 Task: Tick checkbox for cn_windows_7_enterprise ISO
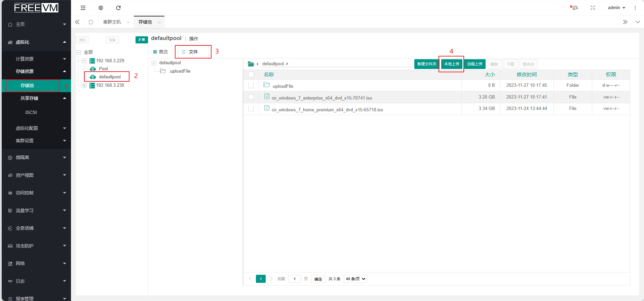pos(251,97)
